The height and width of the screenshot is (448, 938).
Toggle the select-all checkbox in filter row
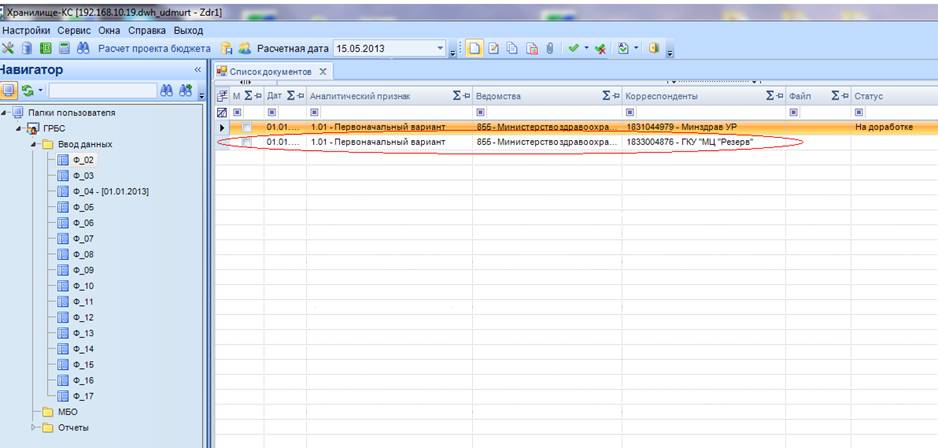point(223,113)
